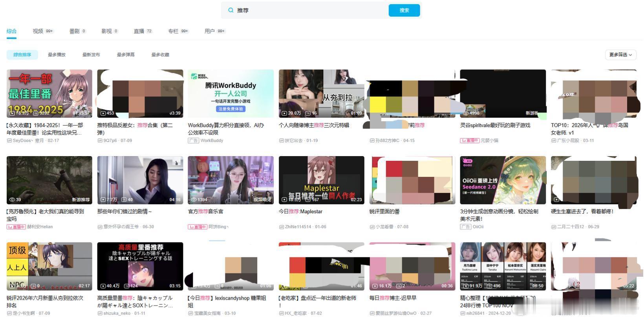The height and width of the screenshot is (322, 644).
Task: Visit uploader 赫利安Helian's page
Action: (40, 227)
